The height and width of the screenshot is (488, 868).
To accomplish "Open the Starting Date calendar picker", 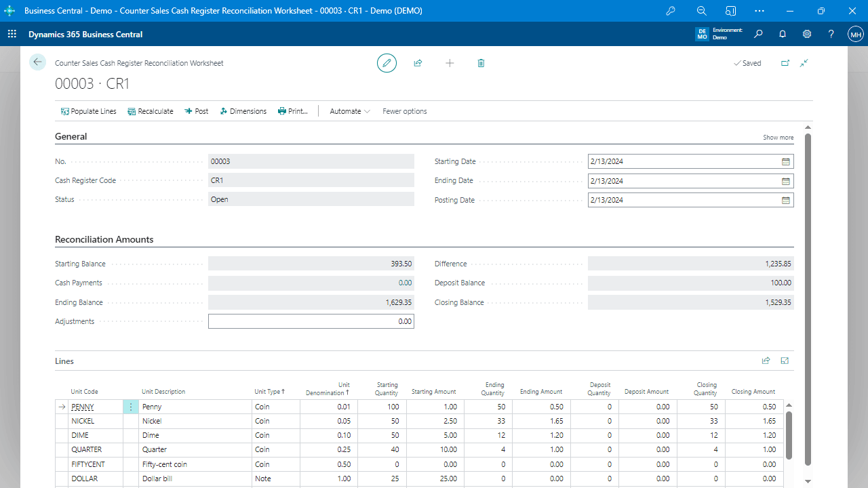I will point(785,162).
